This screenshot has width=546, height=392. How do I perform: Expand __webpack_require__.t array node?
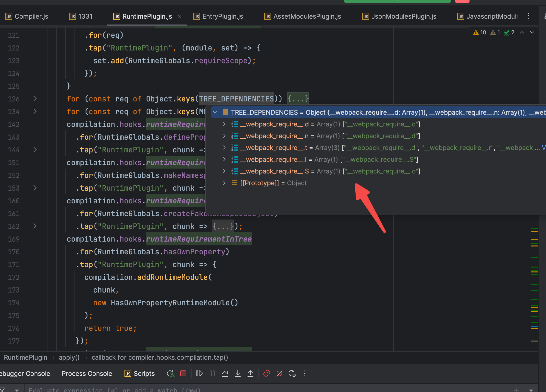(x=224, y=148)
